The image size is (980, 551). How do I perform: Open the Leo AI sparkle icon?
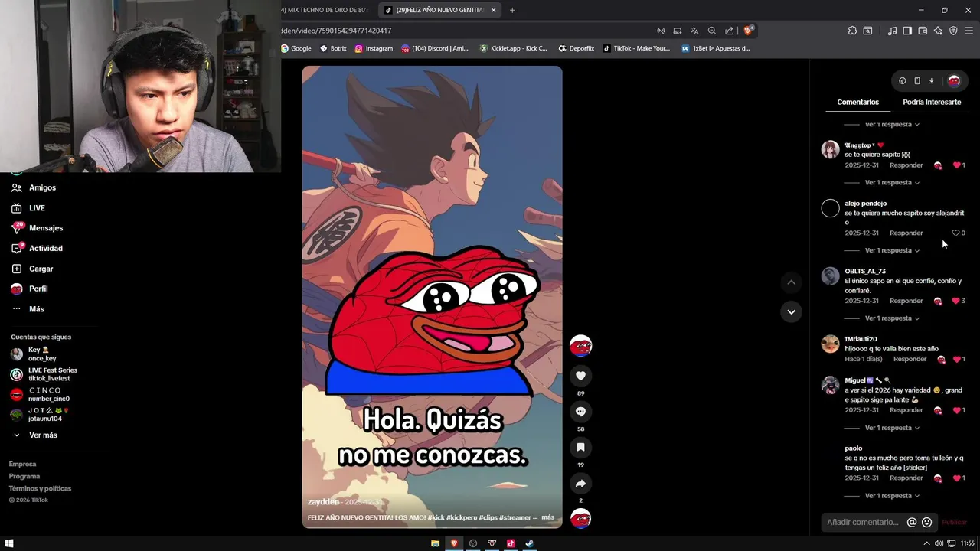point(938,31)
